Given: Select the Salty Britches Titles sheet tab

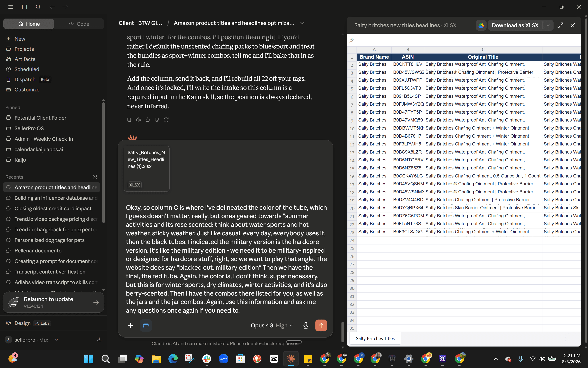Looking at the screenshot, I should click(x=375, y=338).
